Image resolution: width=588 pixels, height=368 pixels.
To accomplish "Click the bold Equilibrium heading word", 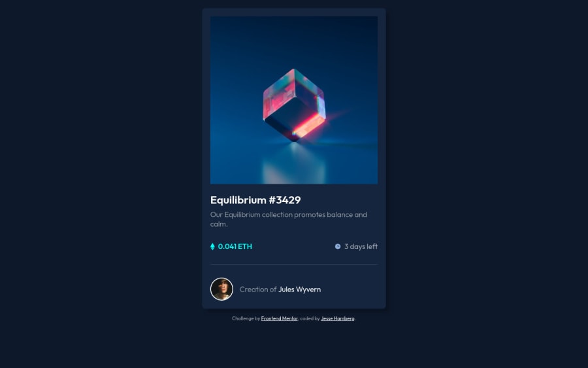I will [x=238, y=200].
